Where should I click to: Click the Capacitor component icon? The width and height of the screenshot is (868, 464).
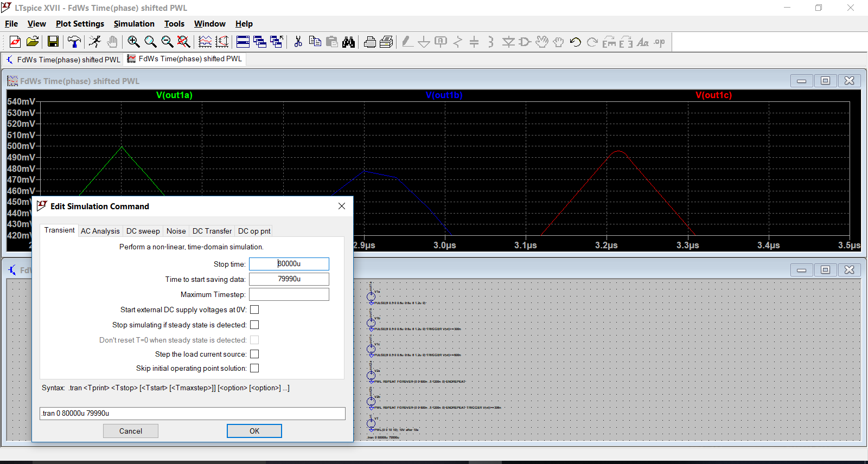(474, 42)
